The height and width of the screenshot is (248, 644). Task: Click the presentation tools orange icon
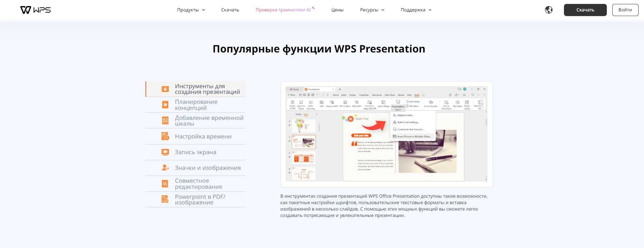pyautogui.click(x=165, y=89)
